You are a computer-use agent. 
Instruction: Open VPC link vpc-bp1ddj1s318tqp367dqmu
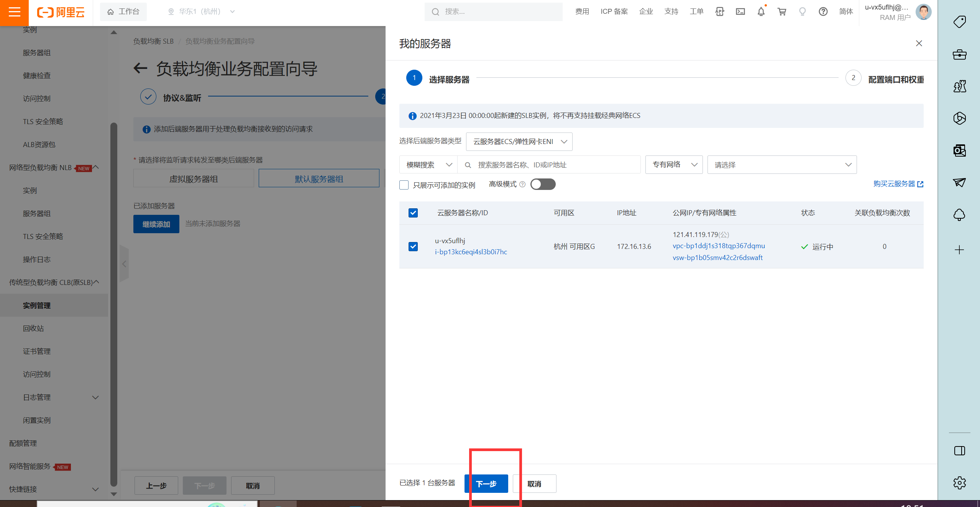[719, 246]
